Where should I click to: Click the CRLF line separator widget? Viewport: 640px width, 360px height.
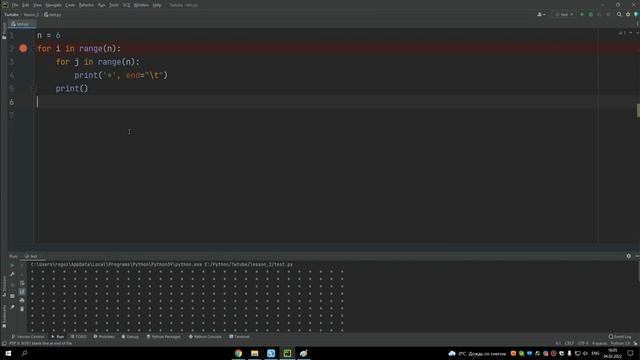click(569, 344)
